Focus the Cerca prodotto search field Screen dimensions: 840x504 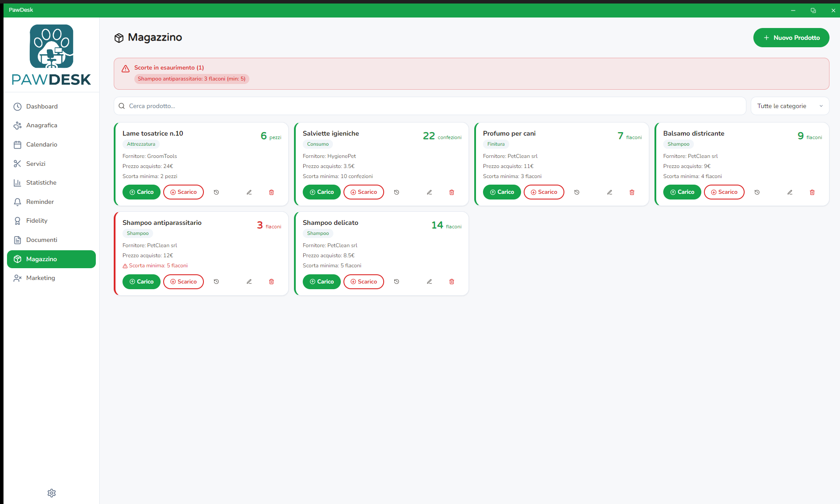click(x=430, y=106)
